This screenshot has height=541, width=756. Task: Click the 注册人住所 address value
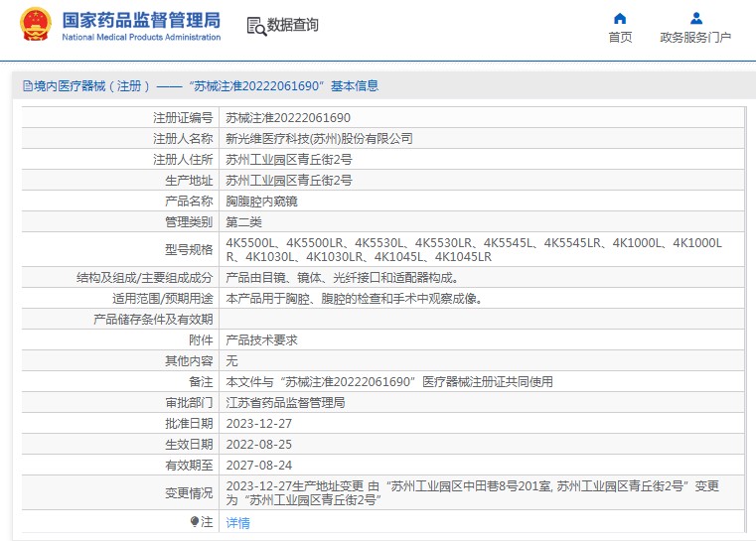tap(289, 160)
